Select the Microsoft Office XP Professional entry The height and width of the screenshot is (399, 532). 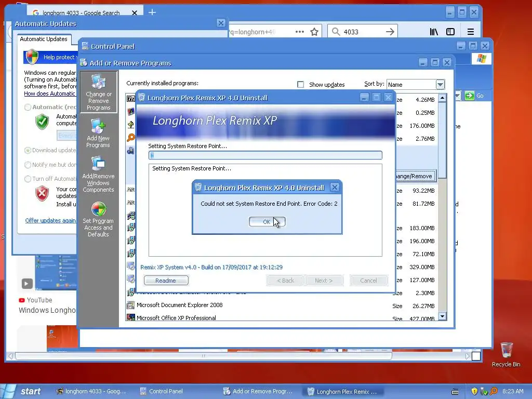(282, 317)
